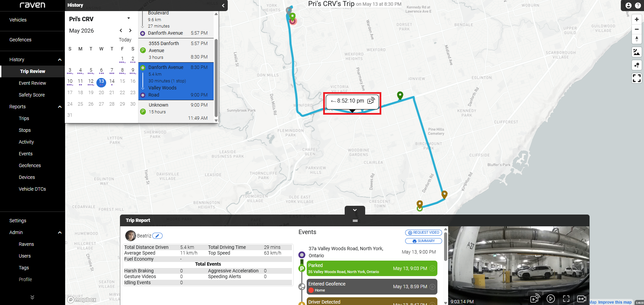Zoom out on the map

coord(637,29)
